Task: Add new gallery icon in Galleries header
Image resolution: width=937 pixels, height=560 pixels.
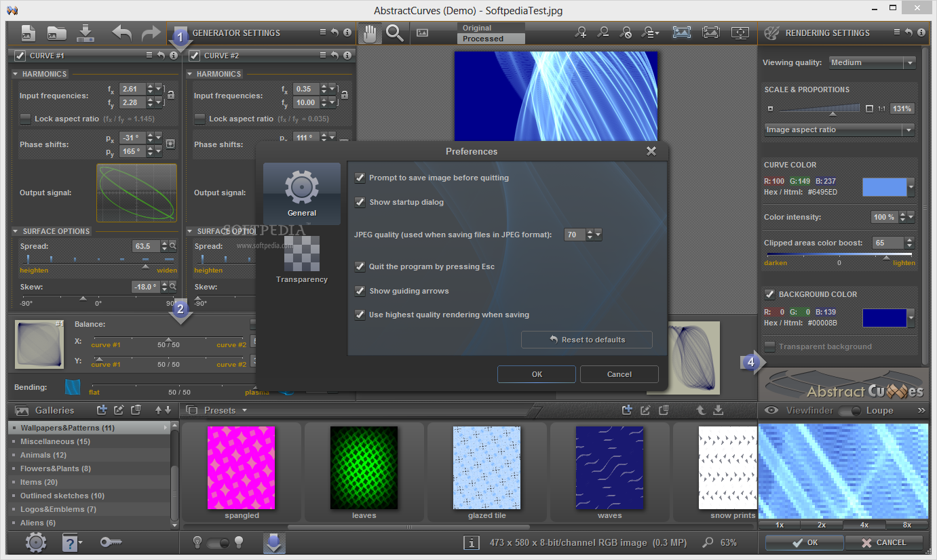Action: (x=102, y=409)
